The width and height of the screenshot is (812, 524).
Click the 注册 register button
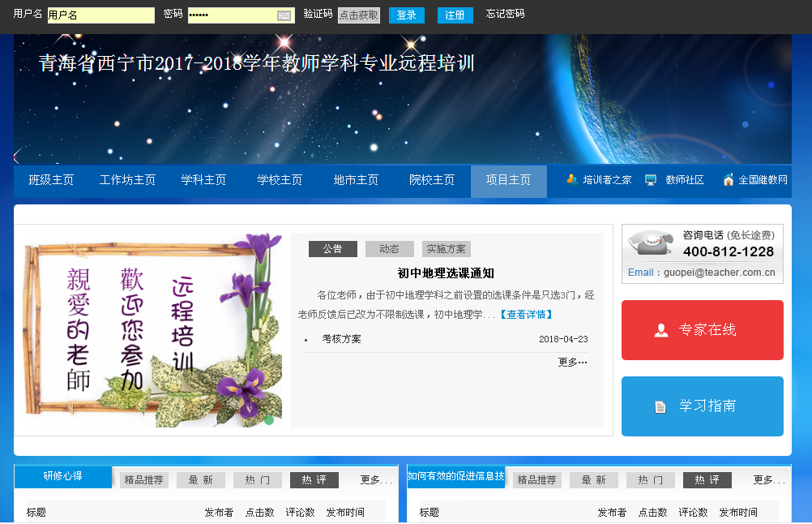click(455, 15)
